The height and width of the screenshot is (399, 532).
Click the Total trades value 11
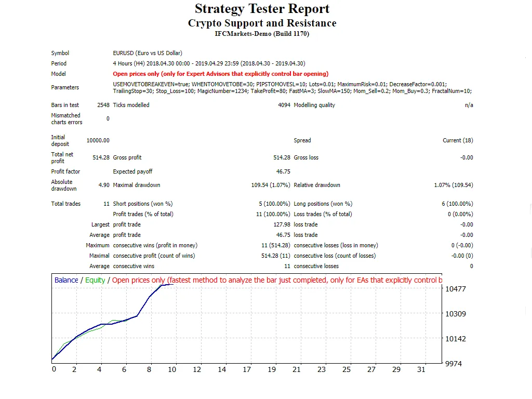point(106,204)
